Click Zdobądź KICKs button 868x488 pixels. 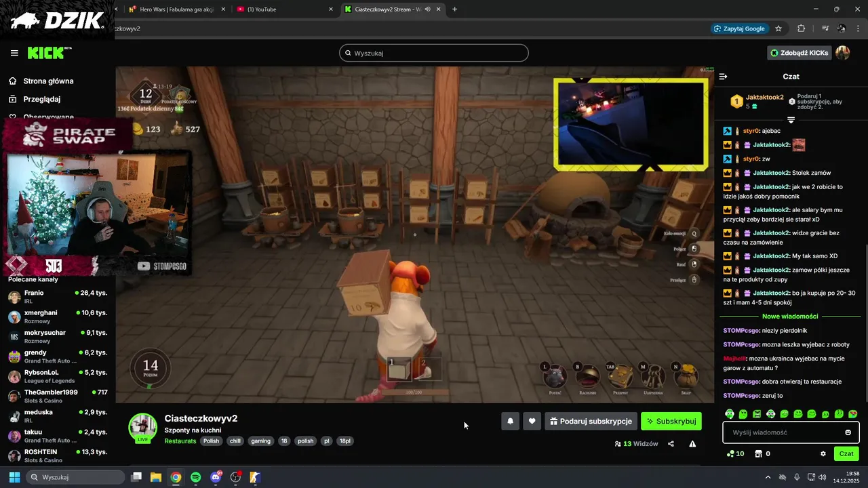[799, 53]
